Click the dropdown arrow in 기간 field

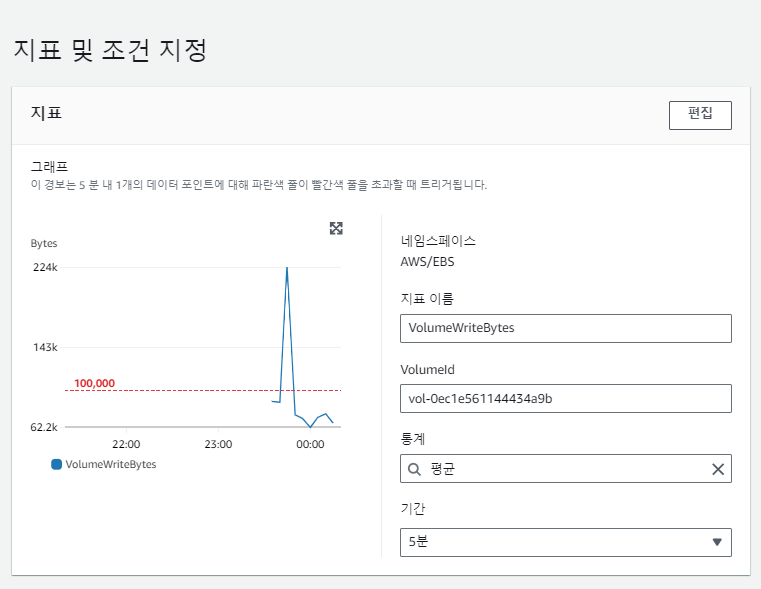click(716, 542)
